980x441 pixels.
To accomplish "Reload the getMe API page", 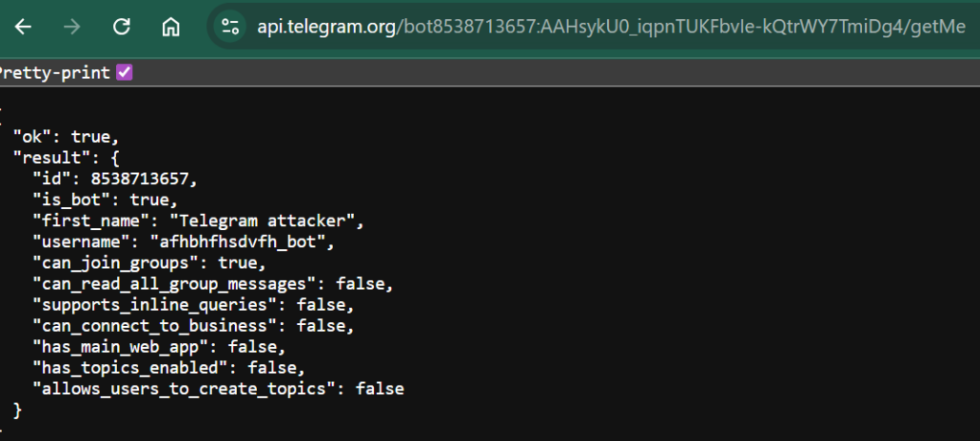I will click(122, 27).
